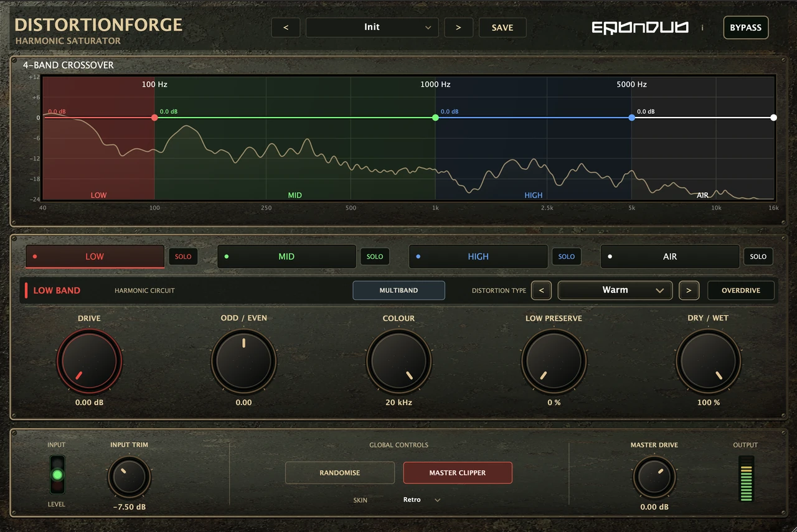This screenshot has width=797, height=532.
Task: Toggle the Overdrive button
Action: 741,291
